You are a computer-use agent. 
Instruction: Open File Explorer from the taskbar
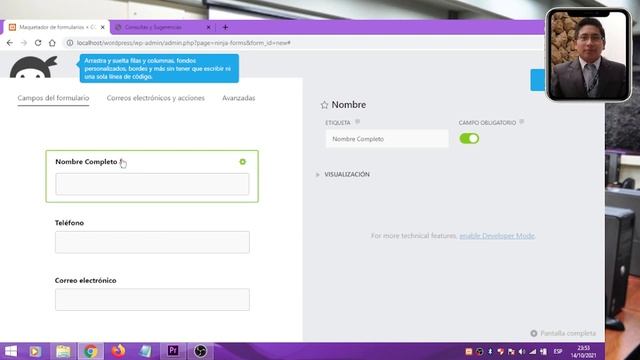click(x=63, y=351)
